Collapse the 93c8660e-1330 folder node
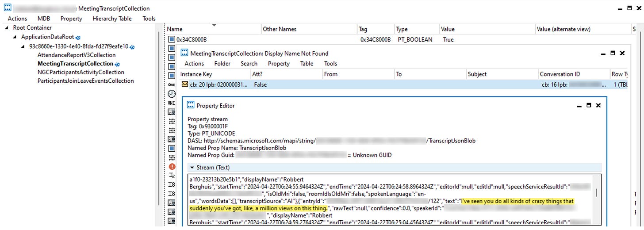The width and height of the screenshot is (644, 230). tap(24, 46)
